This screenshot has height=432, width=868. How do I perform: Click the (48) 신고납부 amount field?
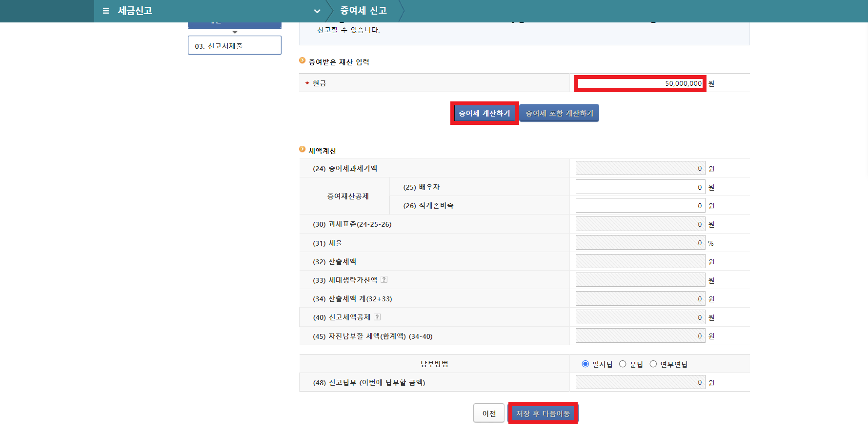[640, 382]
